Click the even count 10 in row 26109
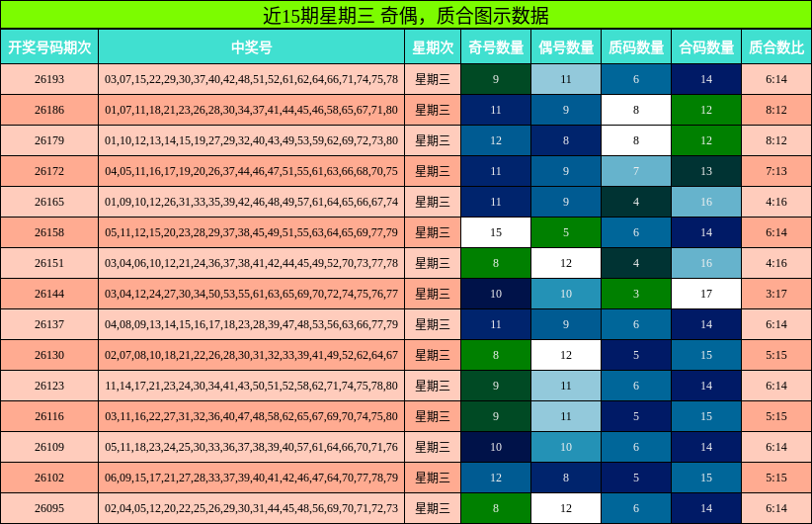 pos(566,447)
